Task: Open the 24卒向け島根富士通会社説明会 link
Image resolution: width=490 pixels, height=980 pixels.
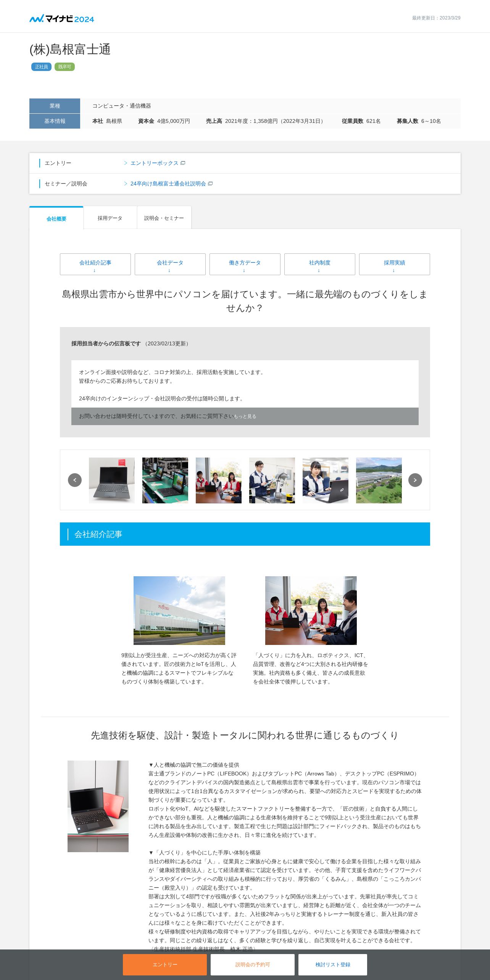Action: 168,184
